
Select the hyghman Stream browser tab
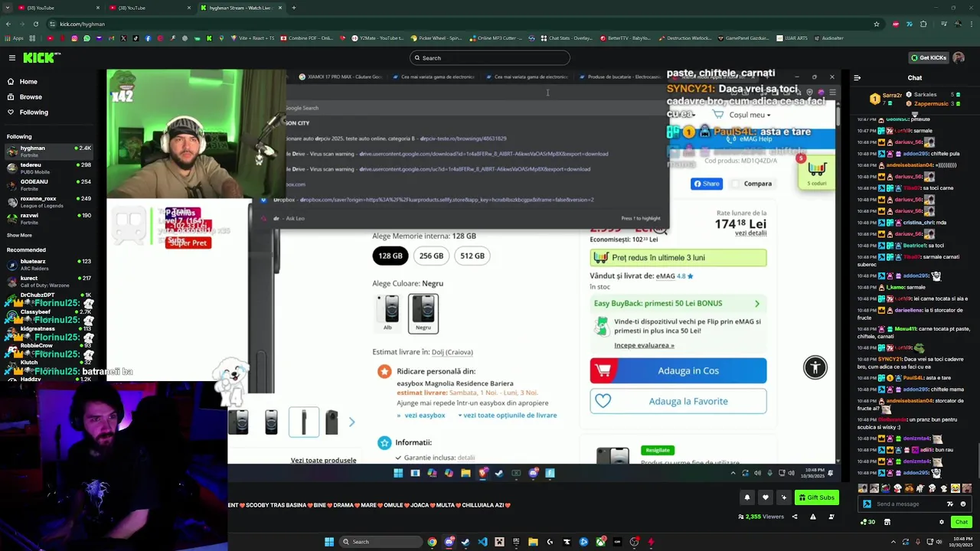point(240,8)
